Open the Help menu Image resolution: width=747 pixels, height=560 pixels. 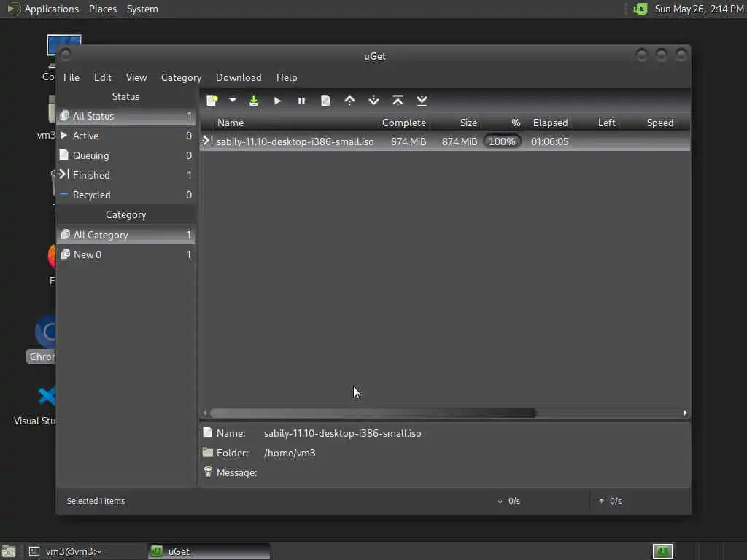287,77
